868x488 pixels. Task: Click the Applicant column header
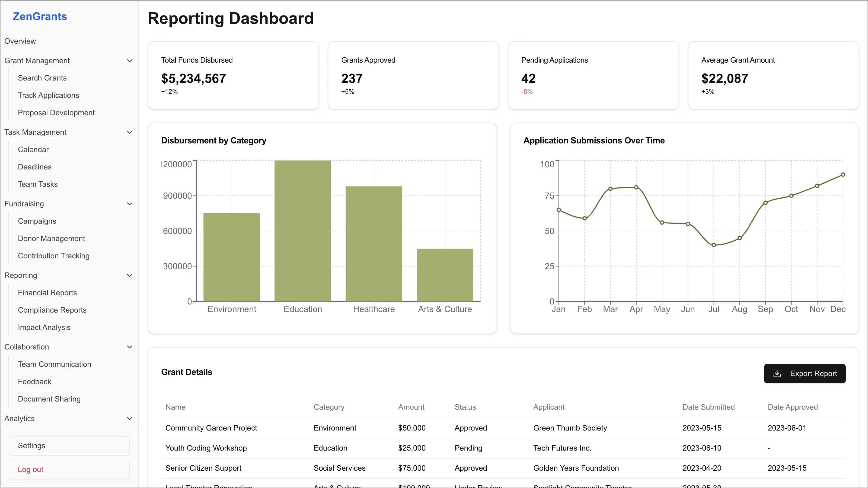click(548, 407)
